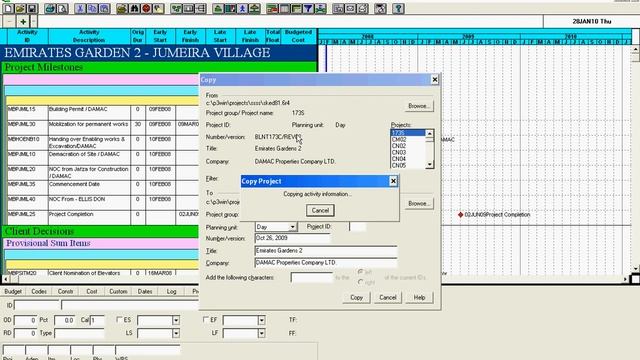Click the Add the following characters input field

click(x=312, y=278)
